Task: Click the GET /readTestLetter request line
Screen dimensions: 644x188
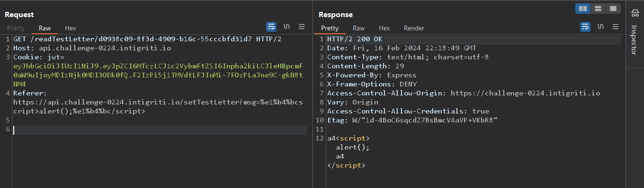Action: pos(147,39)
